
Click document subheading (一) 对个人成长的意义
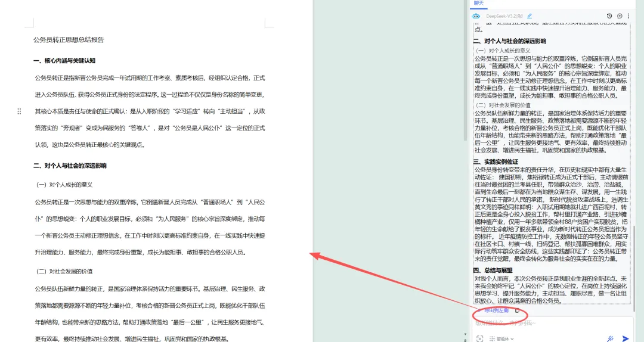(64, 185)
